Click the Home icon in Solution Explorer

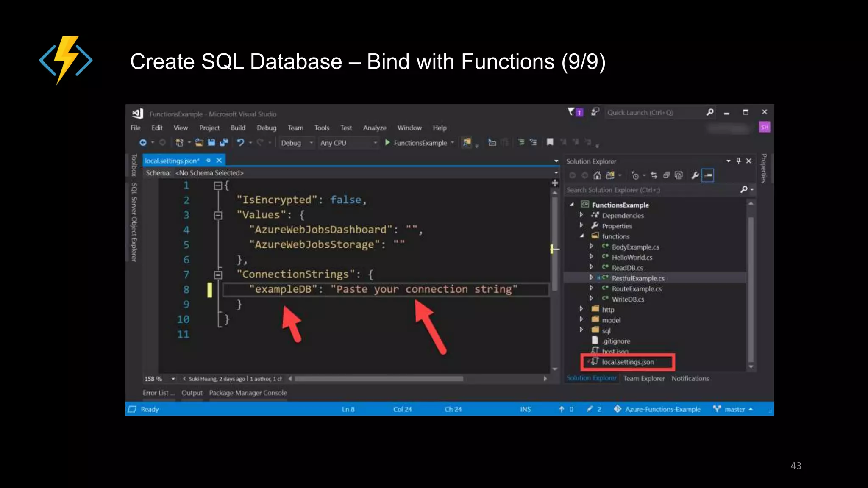(x=597, y=175)
